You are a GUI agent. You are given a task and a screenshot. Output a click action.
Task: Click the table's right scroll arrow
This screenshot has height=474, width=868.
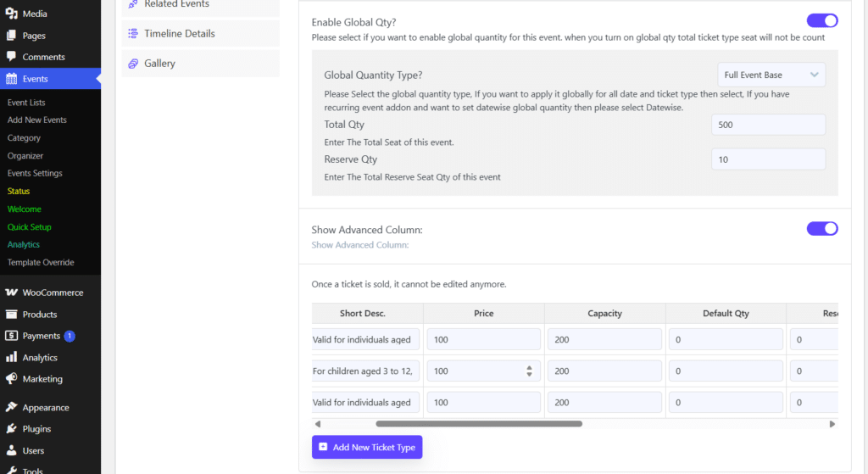pos(832,424)
